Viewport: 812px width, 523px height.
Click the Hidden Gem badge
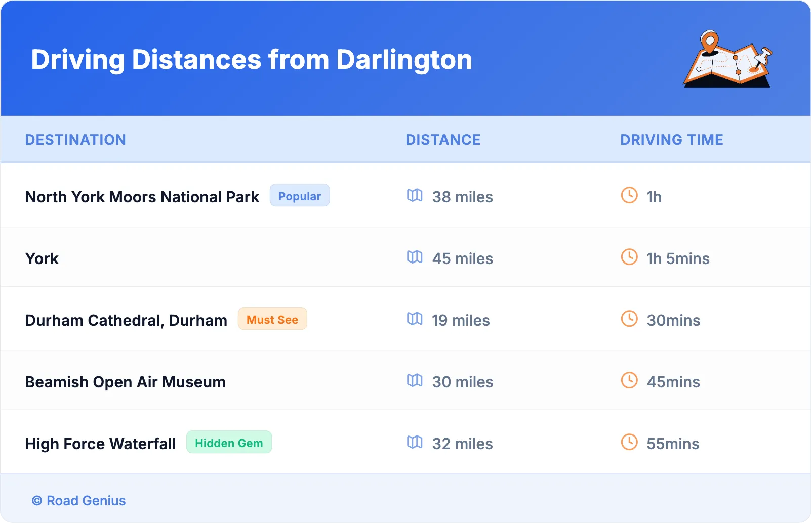(x=229, y=443)
